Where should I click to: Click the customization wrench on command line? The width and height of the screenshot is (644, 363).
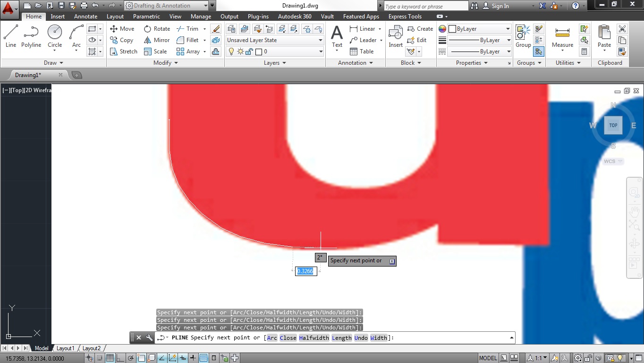[149, 337]
